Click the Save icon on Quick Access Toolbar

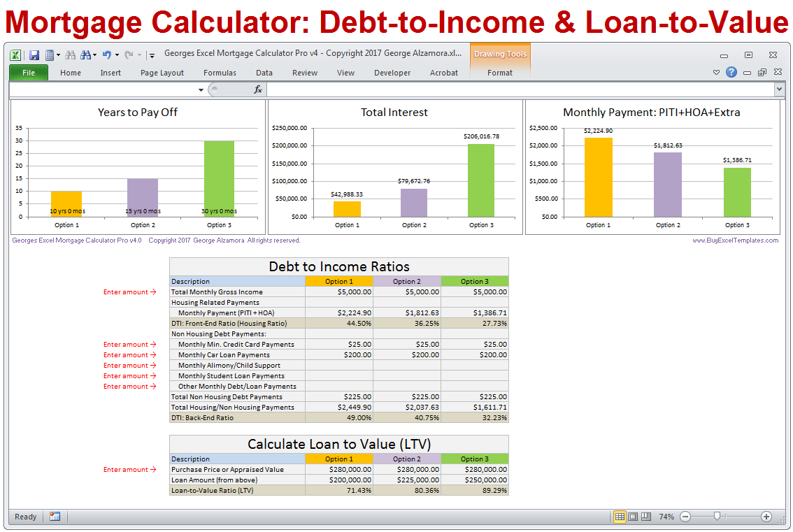pos(34,55)
